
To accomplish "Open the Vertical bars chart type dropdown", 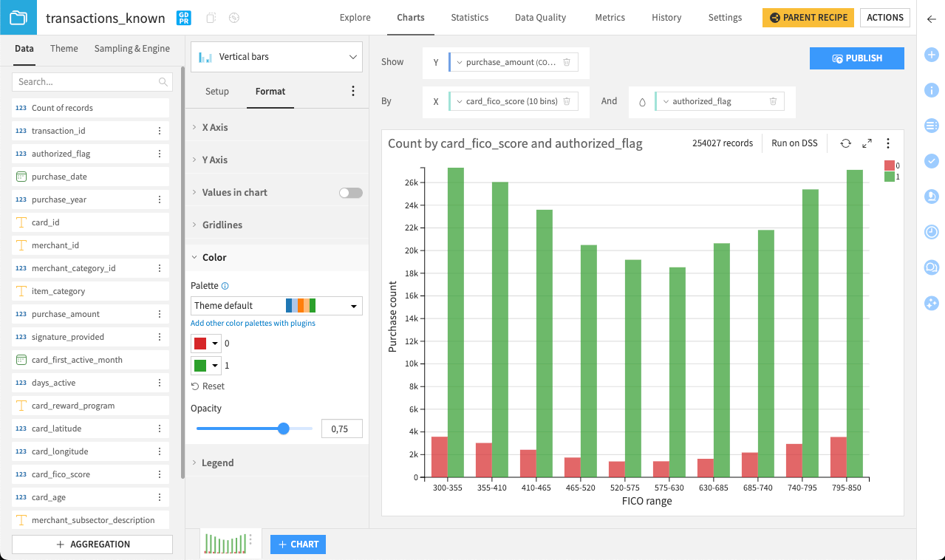I will [x=276, y=56].
